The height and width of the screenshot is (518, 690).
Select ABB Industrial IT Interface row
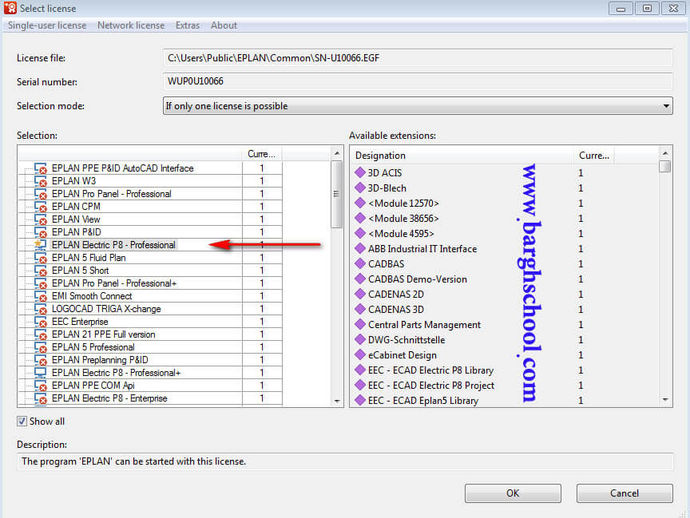[506, 249]
